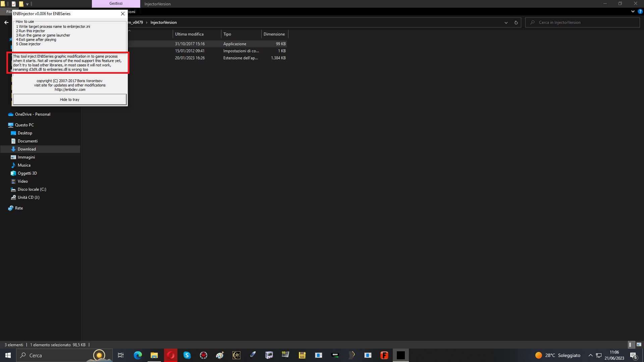Image resolution: width=644 pixels, height=362 pixels.
Task: Click the Task View icon on the taskbar
Action: (120, 355)
